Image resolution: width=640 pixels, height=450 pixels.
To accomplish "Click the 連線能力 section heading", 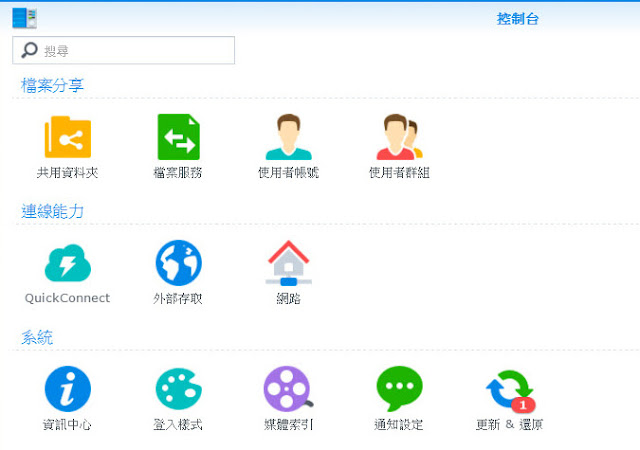I will coord(52,212).
